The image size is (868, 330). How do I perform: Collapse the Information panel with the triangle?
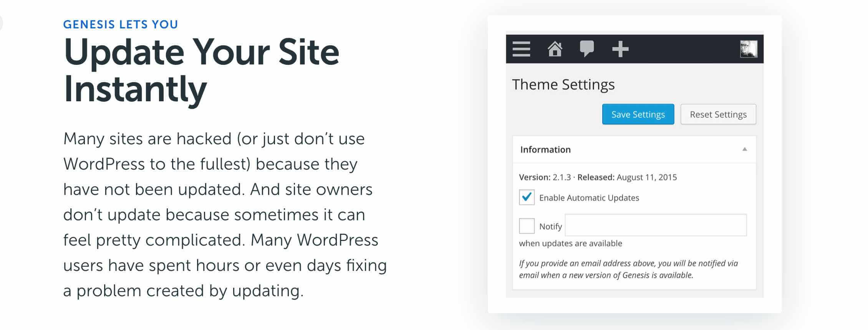[x=745, y=149]
